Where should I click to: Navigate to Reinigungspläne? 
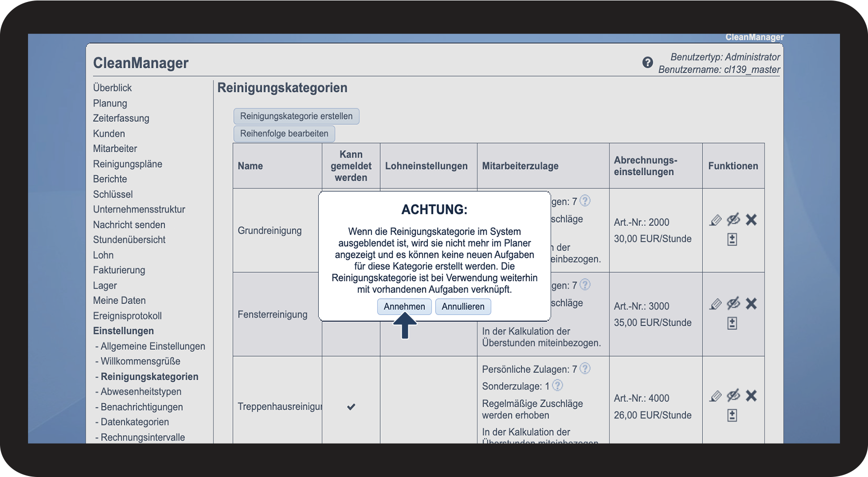click(x=128, y=164)
